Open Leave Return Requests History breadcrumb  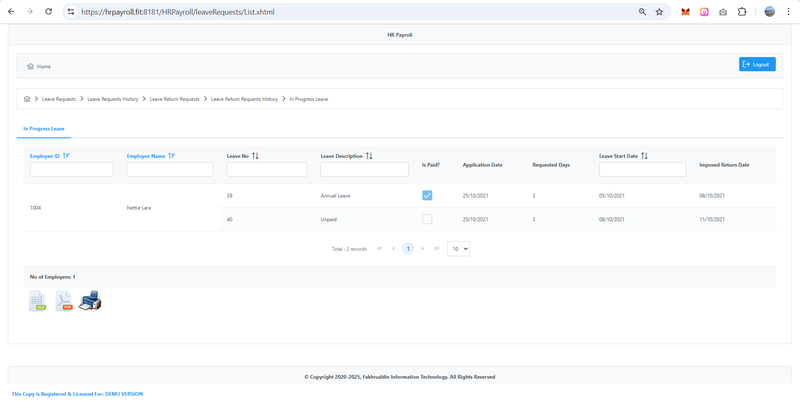point(244,99)
